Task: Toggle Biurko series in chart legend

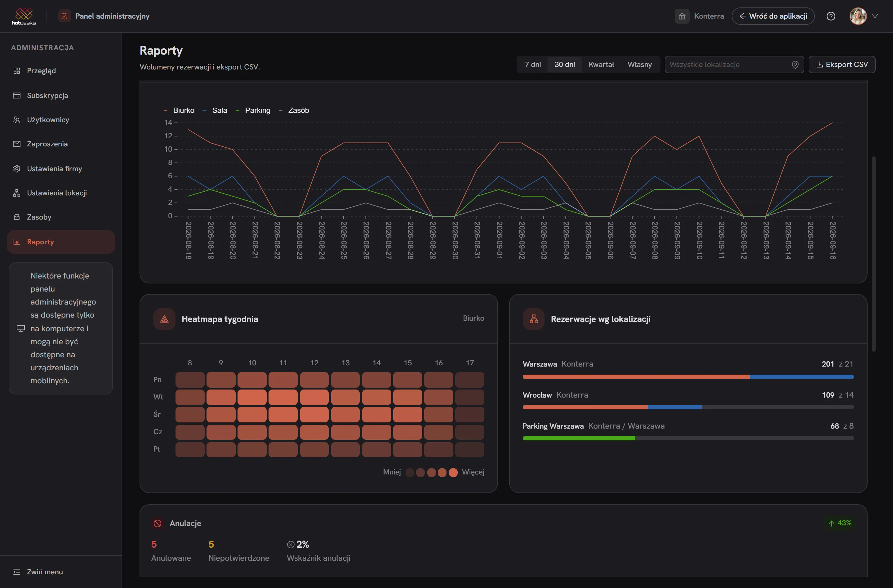Action: click(179, 110)
